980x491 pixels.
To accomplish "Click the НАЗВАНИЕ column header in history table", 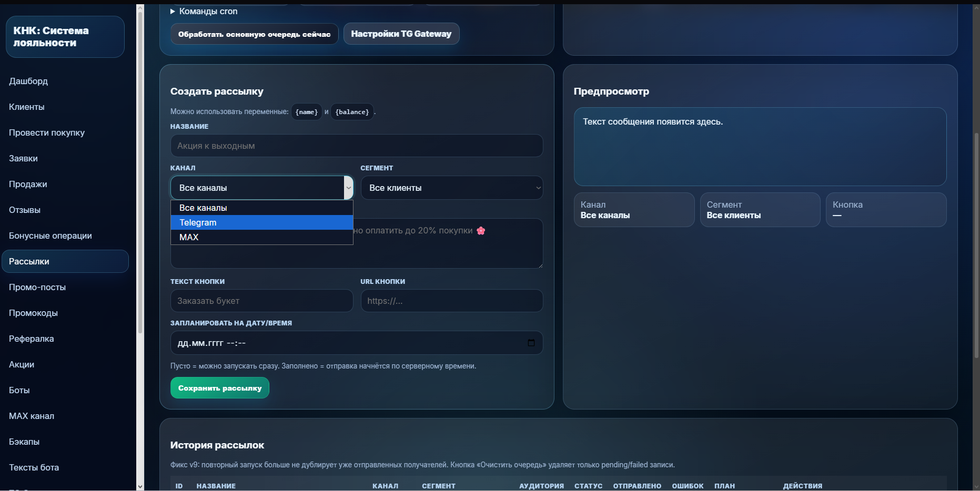I will (216, 486).
